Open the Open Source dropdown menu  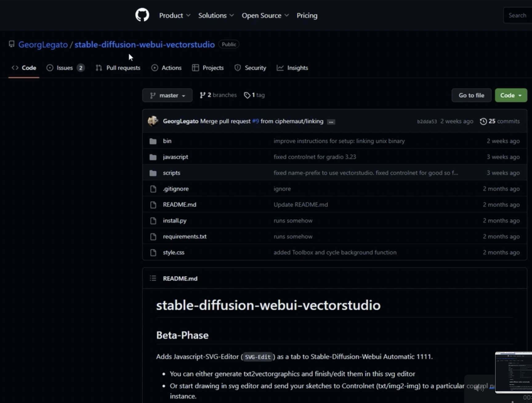(265, 15)
